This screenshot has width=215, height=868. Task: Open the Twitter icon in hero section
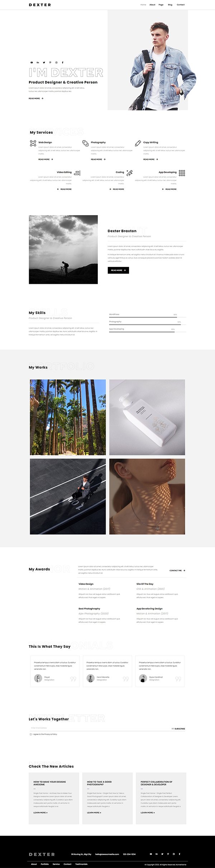pyautogui.click(x=44, y=62)
